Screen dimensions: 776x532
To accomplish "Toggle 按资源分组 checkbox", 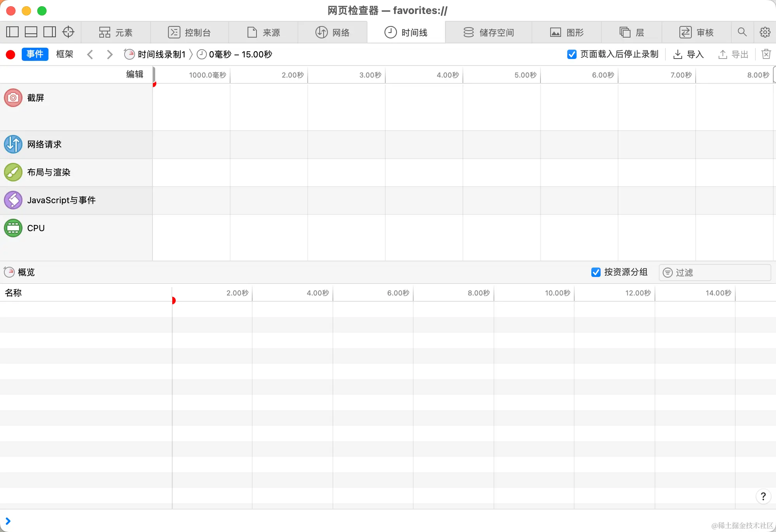I will pos(596,272).
